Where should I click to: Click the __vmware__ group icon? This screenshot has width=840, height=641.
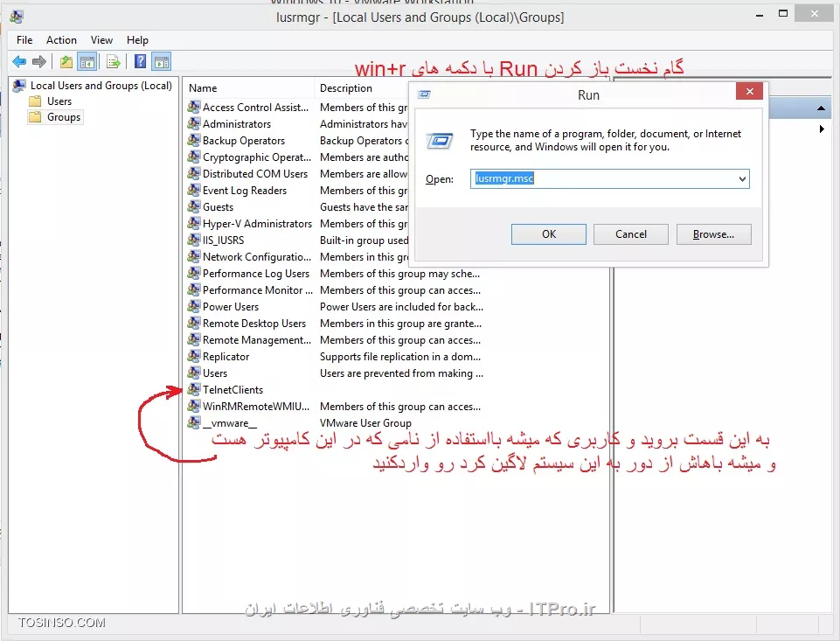click(x=194, y=423)
